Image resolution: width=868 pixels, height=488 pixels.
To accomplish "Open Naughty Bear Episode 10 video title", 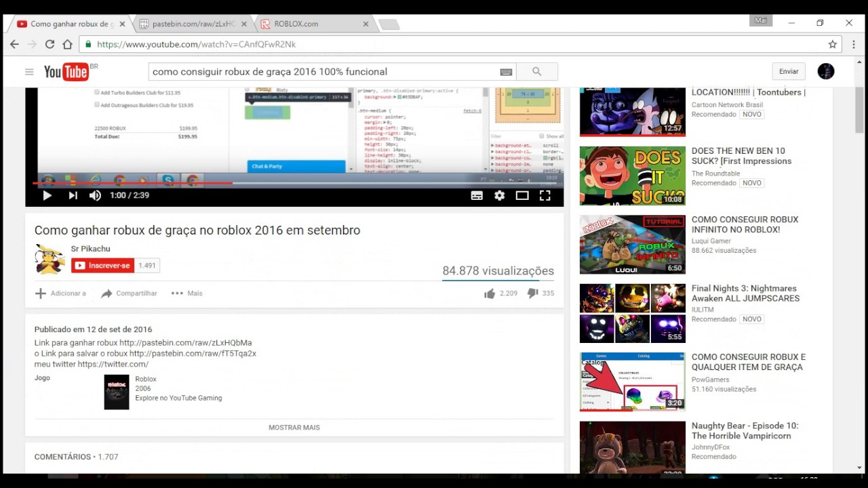I will click(745, 430).
